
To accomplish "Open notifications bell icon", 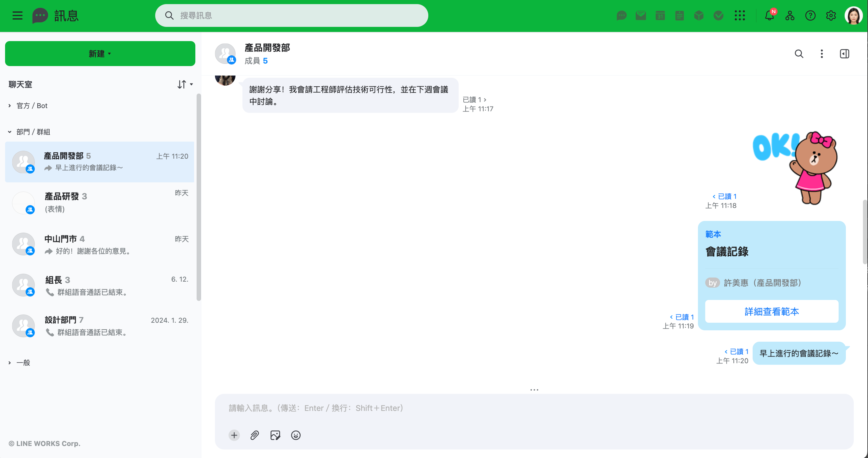I will [x=769, y=15].
